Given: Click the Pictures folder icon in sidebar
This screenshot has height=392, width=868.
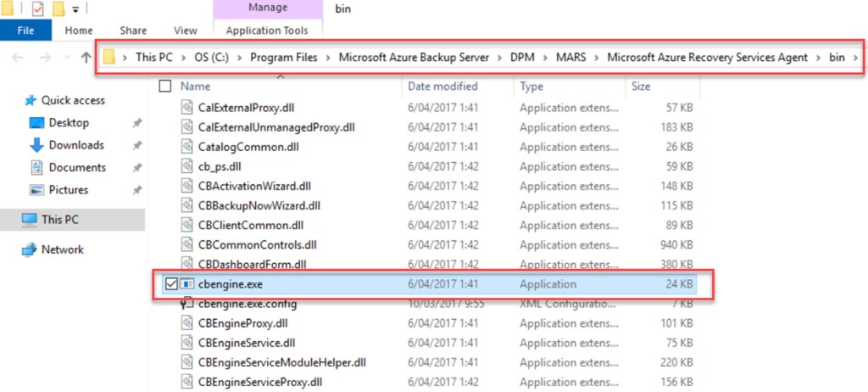Looking at the screenshot, I should pyautogui.click(x=36, y=190).
